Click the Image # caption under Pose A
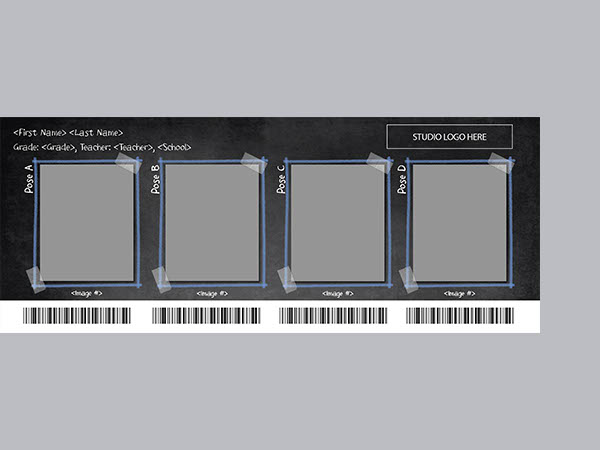This screenshot has height=450, width=600. 87,293
